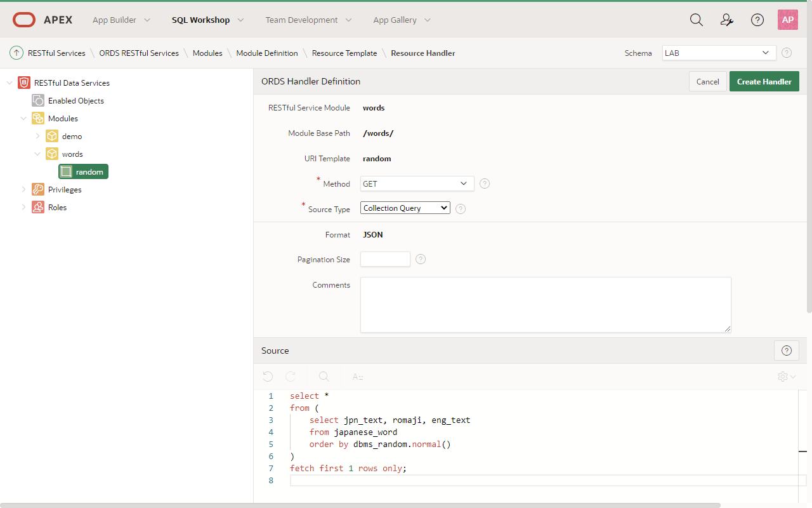Click the Modules cubes icon
Viewport: 812px width, 508px height.
(x=38, y=118)
